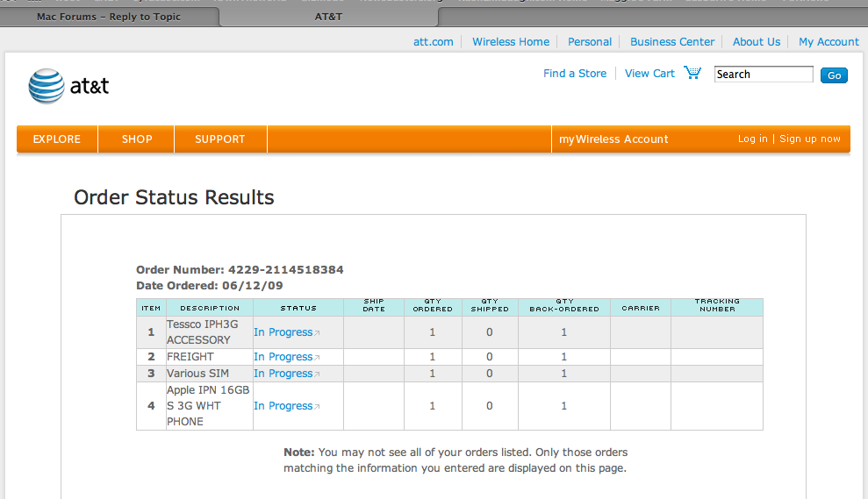Open the EXPLORE menu
This screenshot has width=868, height=499.
coord(56,139)
